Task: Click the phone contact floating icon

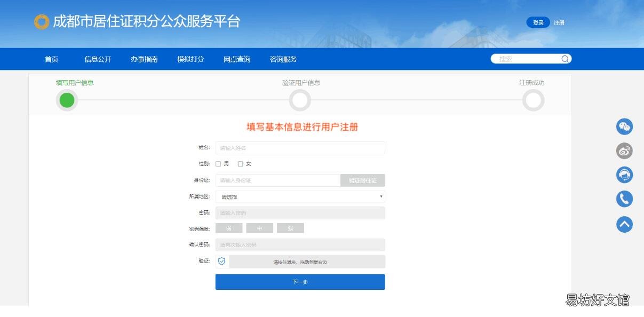Action: [x=624, y=199]
